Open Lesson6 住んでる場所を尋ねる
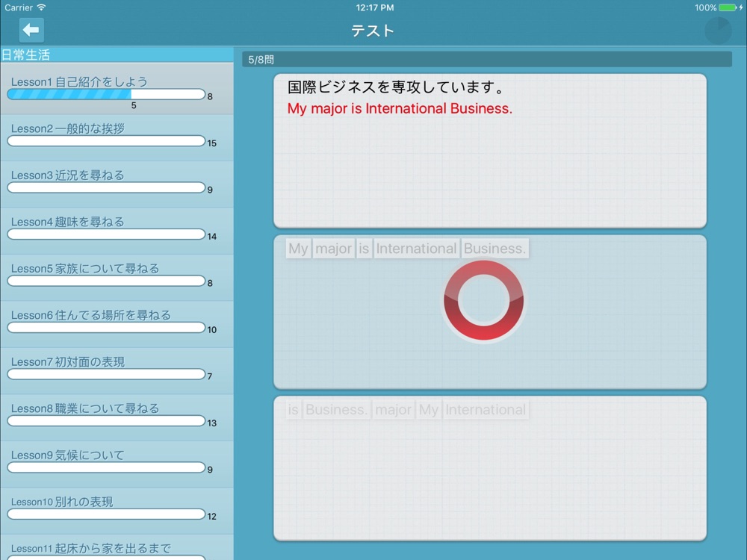This screenshot has height=560, width=747. point(117,324)
